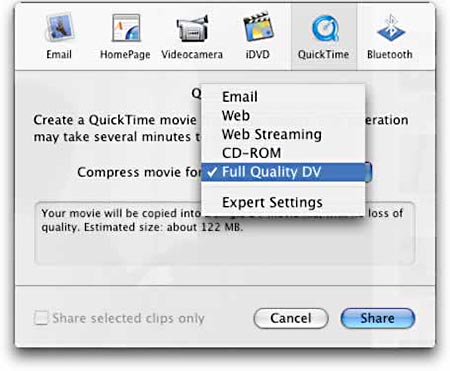Click the QuickTime tab label
Screen dimensions: 450x371
[323, 54]
